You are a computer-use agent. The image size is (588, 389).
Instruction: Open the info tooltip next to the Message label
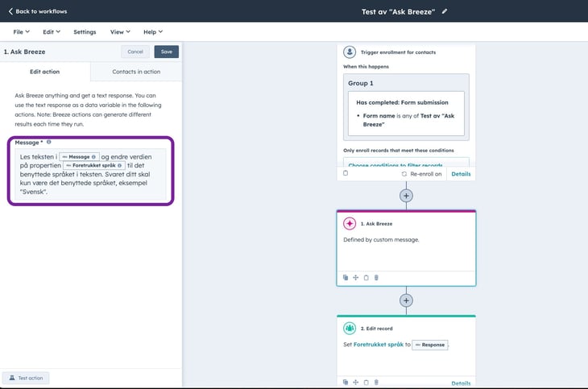pyautogui.click(x=49, y=143)
